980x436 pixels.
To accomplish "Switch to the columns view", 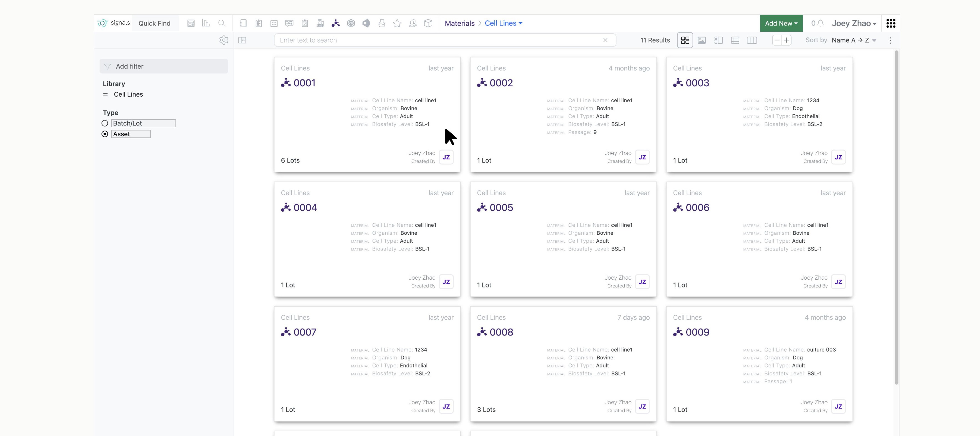I will (x=752, y=40).
